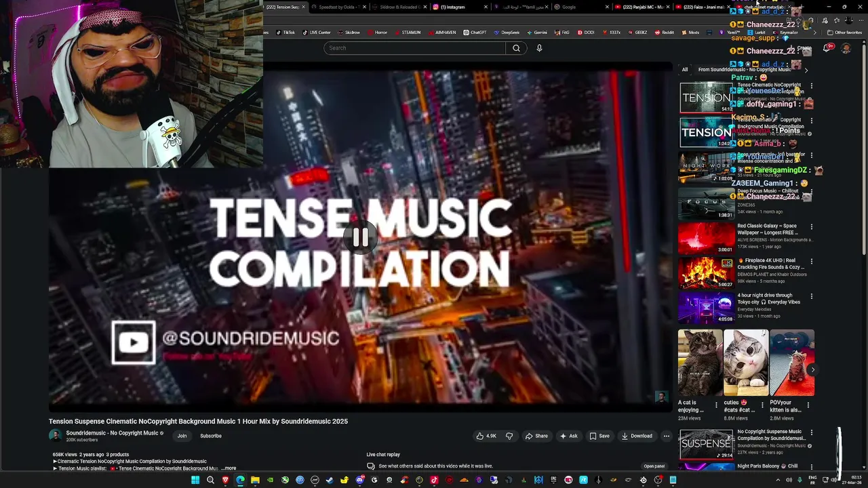868x488 pixels.
Task: Share the Tension Suspense video
Action: click(536, 436)
